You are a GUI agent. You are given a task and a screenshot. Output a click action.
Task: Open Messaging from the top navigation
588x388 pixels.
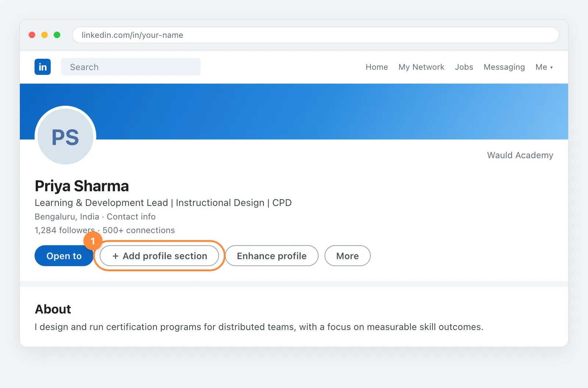(504, 67)
